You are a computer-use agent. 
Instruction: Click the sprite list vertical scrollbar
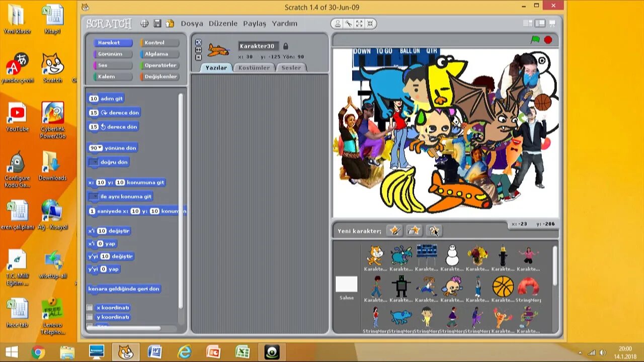[x=555, y=266]
